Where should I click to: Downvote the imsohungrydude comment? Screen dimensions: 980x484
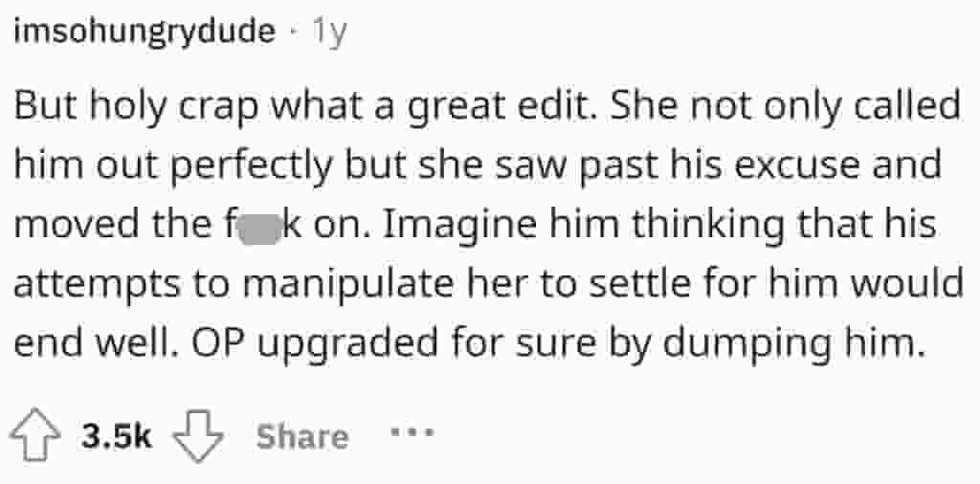pyautogui.click(x=197, y=436)
